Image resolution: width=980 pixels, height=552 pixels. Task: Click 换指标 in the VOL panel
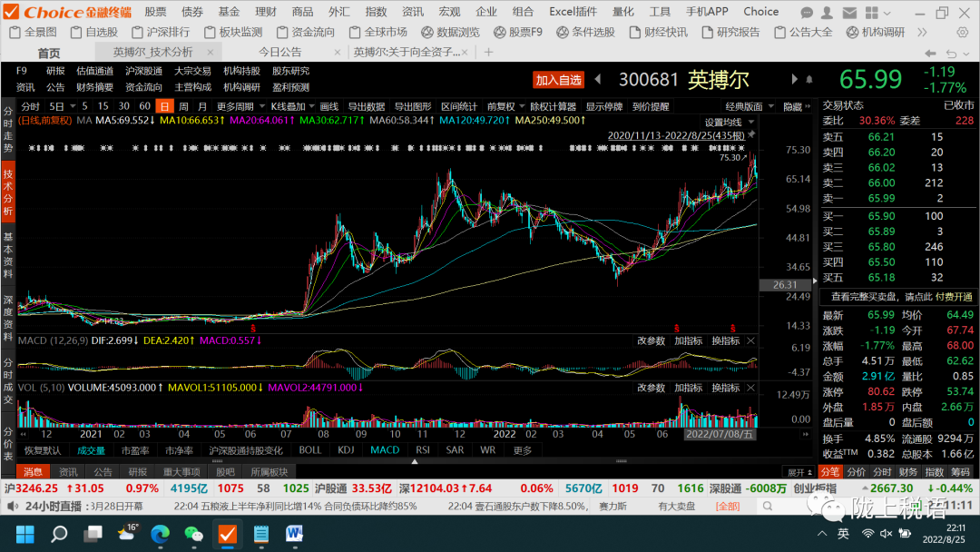726,389
